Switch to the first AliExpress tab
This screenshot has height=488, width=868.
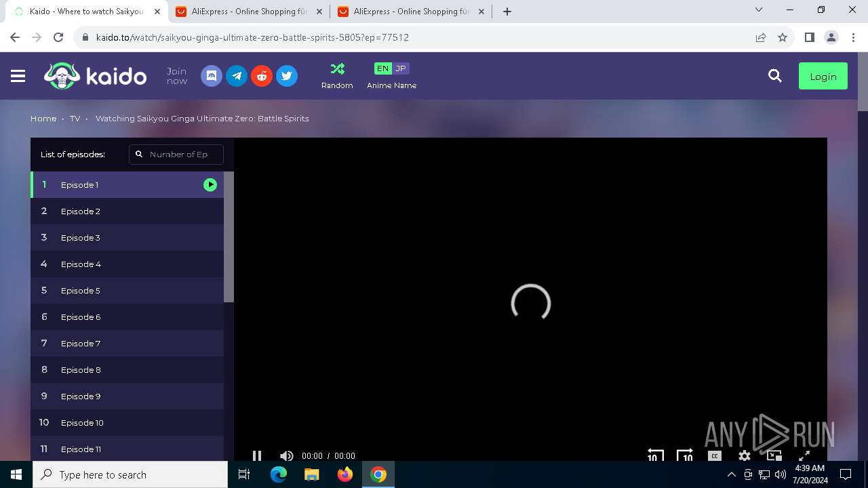click(248, 12)
